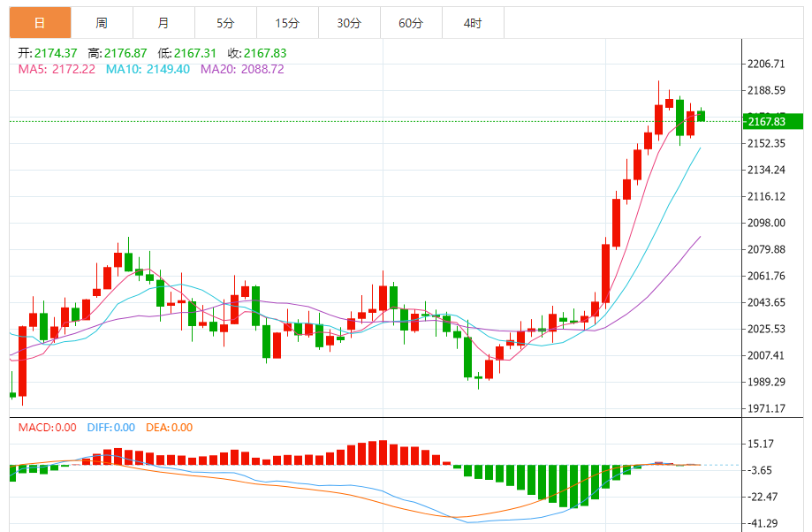
Task: Click the 2116.12 price axis label
Action: coord(766,196)
